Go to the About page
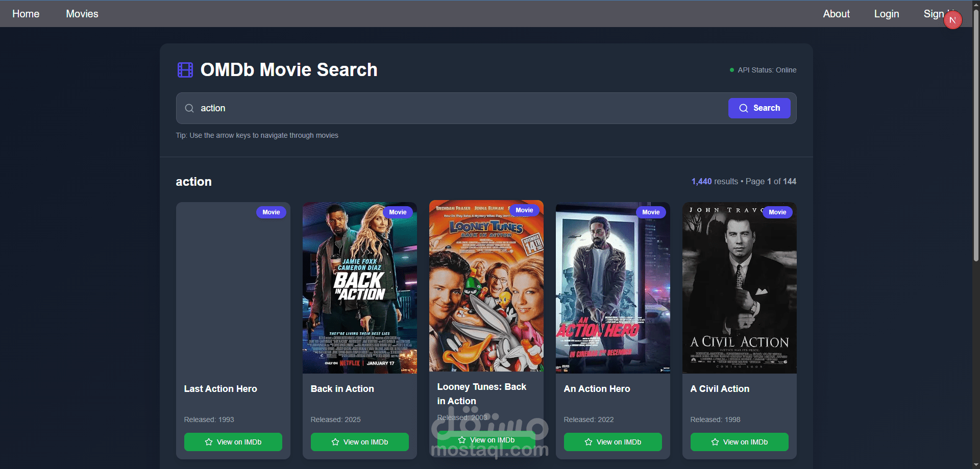The height and width of the screenshot is (469, 980). point(836,14)
